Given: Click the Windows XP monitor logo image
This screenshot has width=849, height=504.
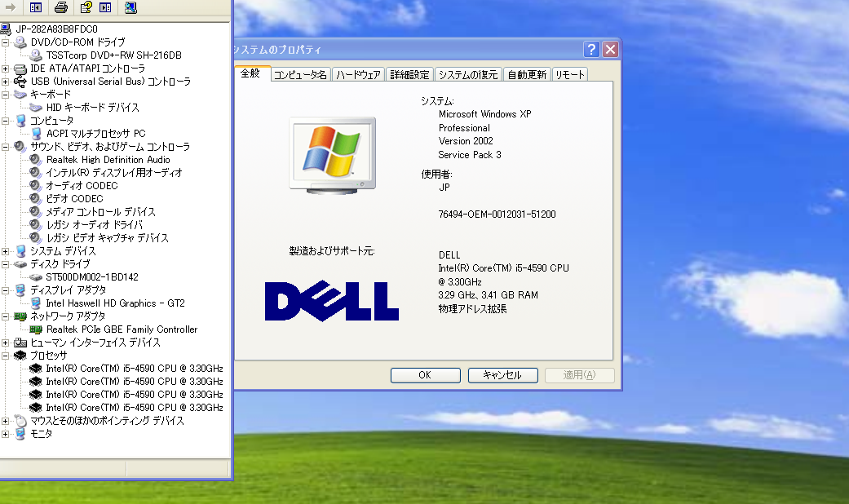Looking at the screenshot, I should pos(333,156).
